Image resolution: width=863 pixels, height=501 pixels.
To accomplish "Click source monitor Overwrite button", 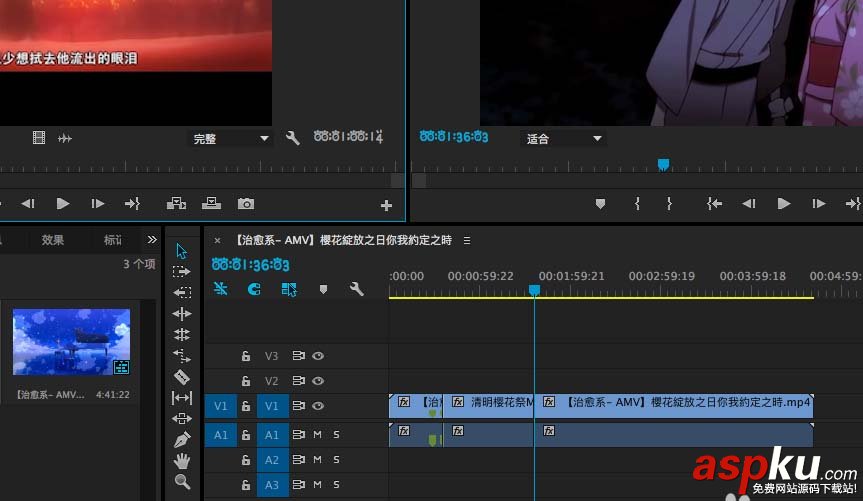I will (211, 204).
